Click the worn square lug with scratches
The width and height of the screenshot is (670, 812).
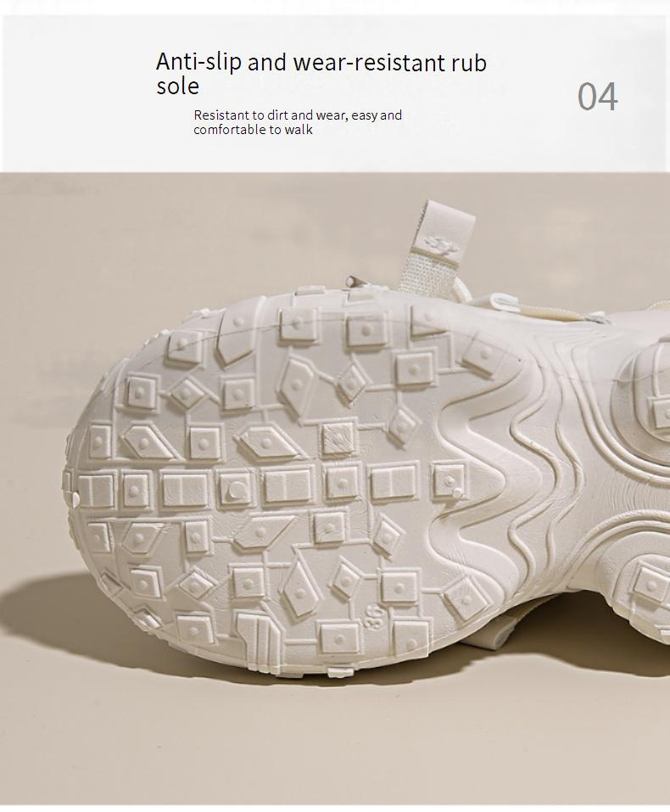coord(338,438)
